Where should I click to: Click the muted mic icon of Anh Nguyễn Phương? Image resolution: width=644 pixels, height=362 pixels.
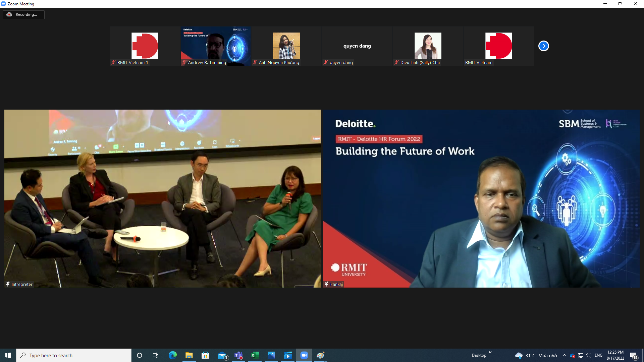[x=255, y=62]
